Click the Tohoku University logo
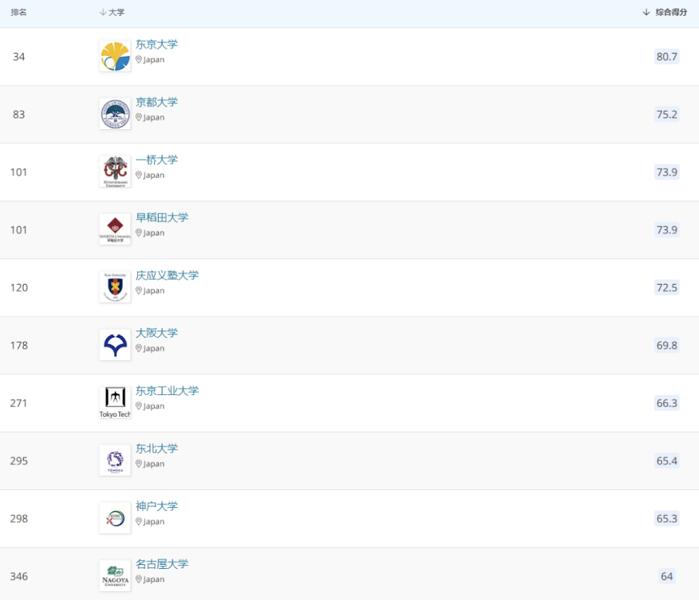The height and width of the screenshot is (600, 699). 115,460
